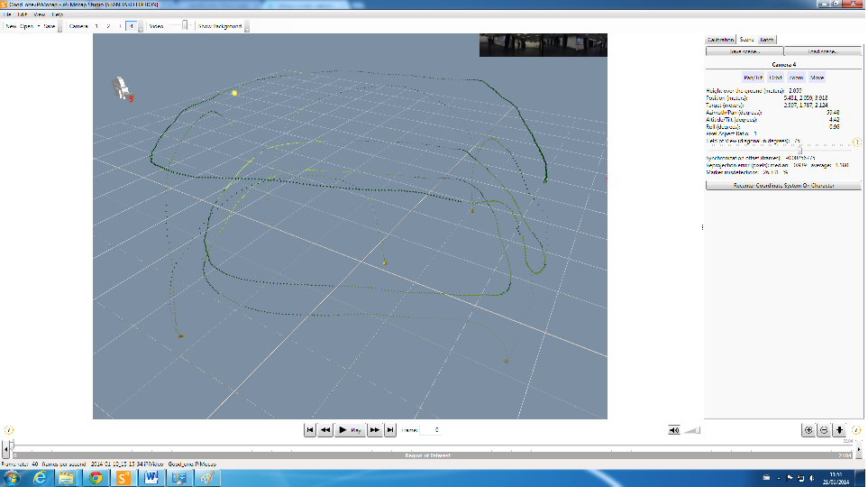Image resolution: width=868 pixels, height=487 pixels.
Task: Open Paint from the taskbar
Action: (x=207, y=478)
